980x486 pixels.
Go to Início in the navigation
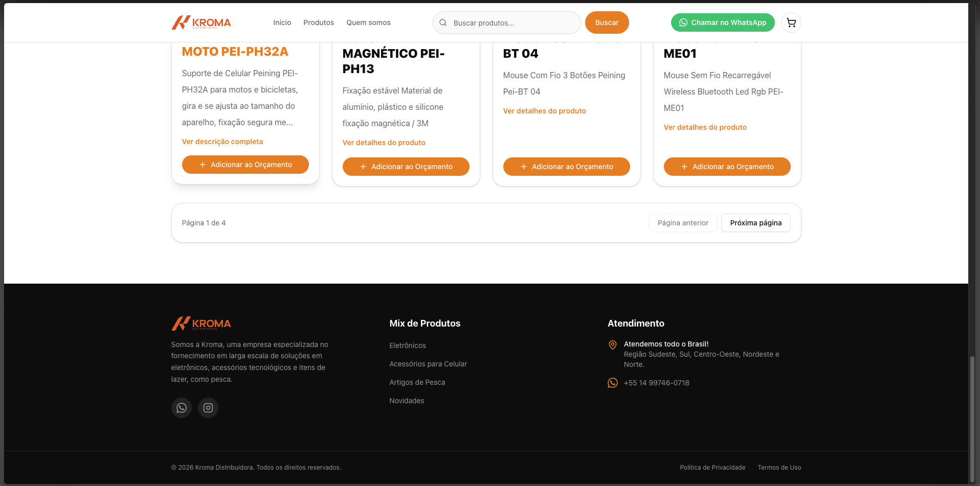pos(282,22)
